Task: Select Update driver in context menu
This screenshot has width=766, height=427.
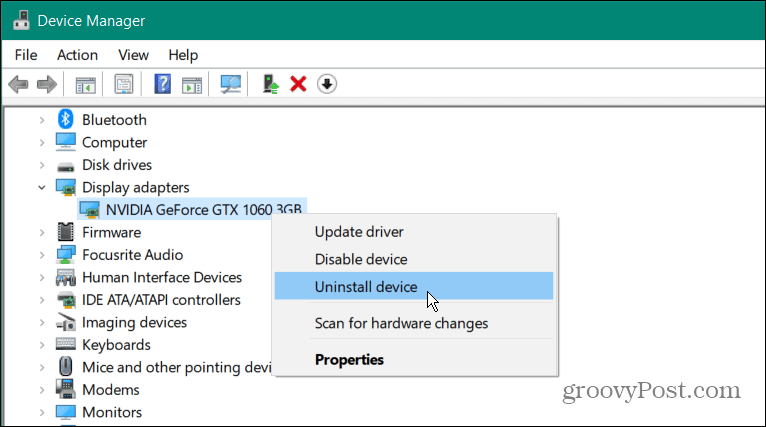Action: tap(359, 232)
